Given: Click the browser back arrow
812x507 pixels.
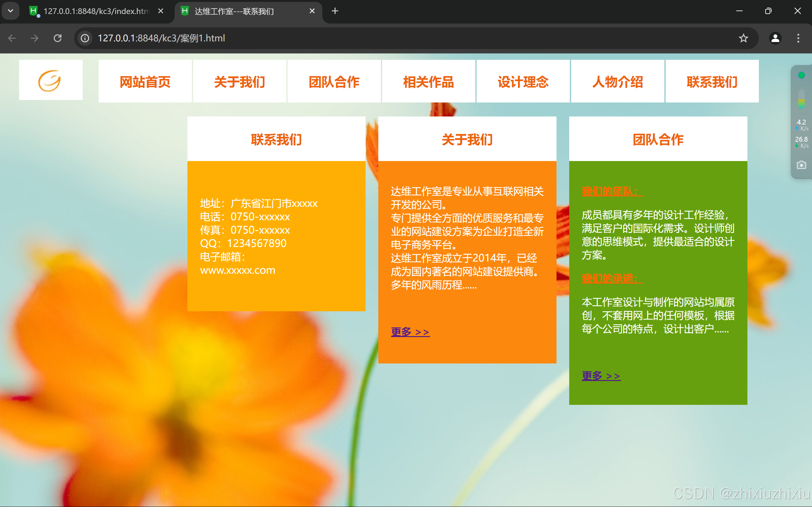Looking at the screenshot, I should coord(12,38).
